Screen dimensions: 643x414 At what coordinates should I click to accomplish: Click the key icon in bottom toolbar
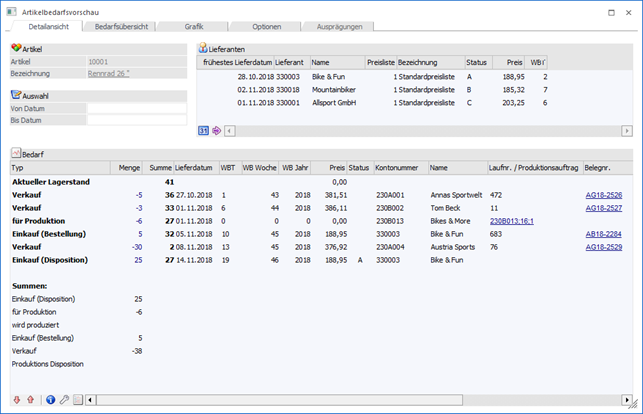(x=64, y=400)
